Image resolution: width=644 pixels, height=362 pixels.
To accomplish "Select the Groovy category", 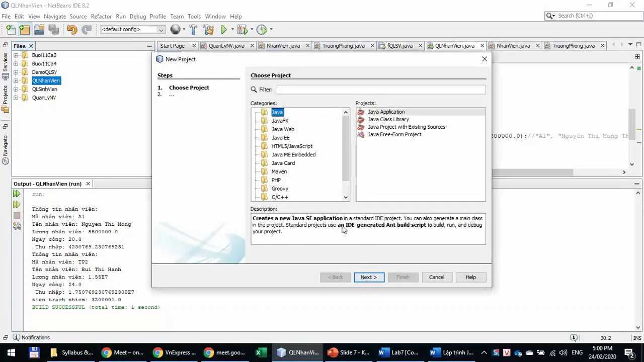I will [x=280, y=189].
